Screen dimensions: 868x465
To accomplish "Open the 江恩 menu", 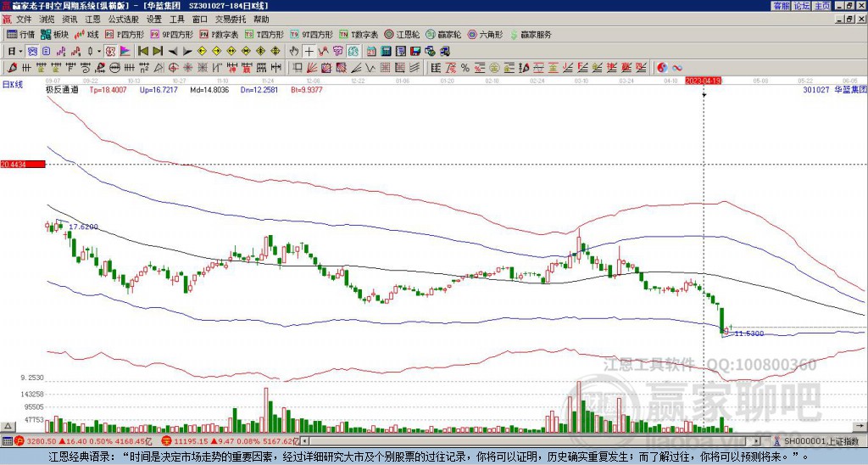I will click(93, 20).
